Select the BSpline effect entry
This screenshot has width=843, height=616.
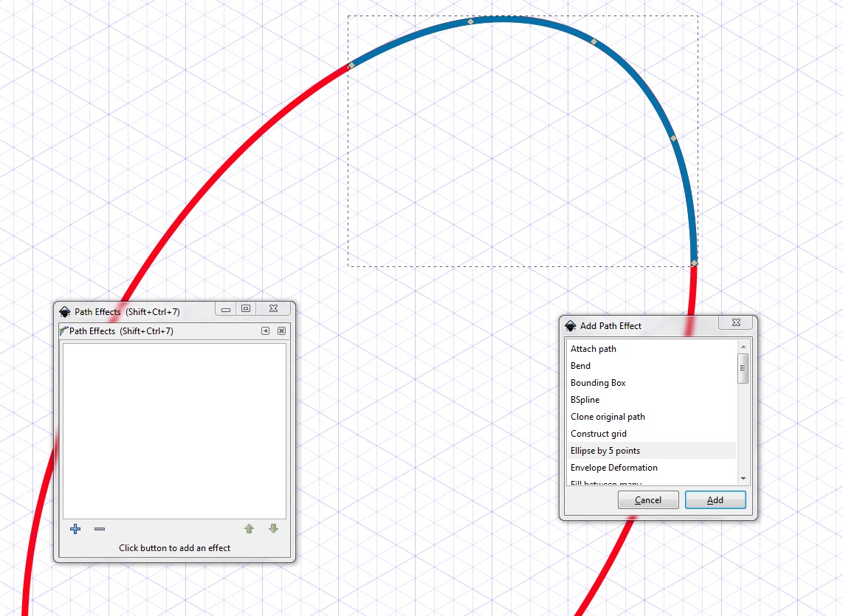click(x=585, y=400)
